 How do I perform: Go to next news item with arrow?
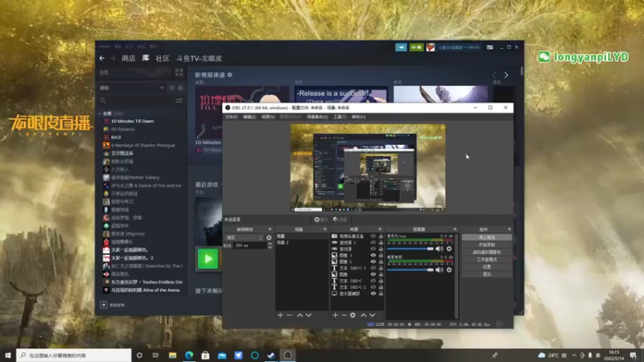[x=506, y=75]
